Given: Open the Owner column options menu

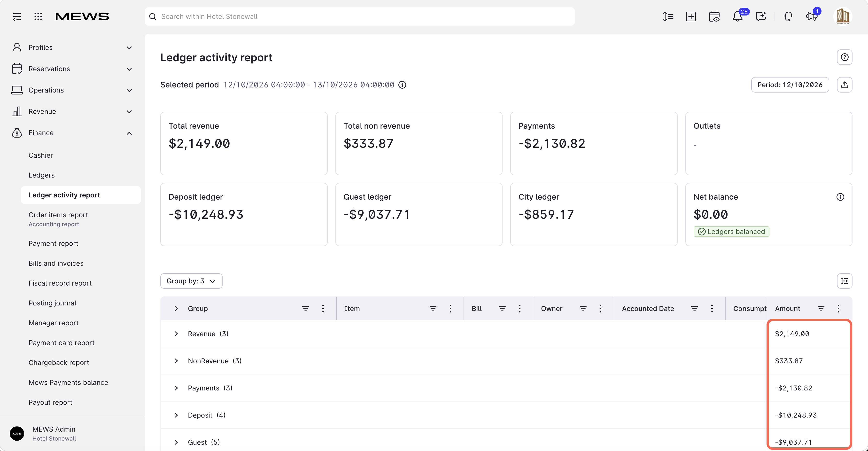Looking at the screenshot, I should (600, 308).
